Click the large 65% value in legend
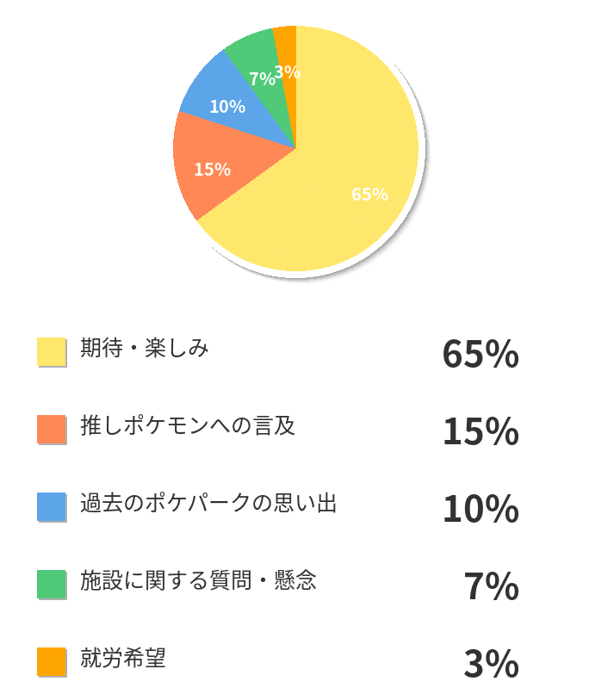This screenshot has height=700, width=589. click(480, 354)
